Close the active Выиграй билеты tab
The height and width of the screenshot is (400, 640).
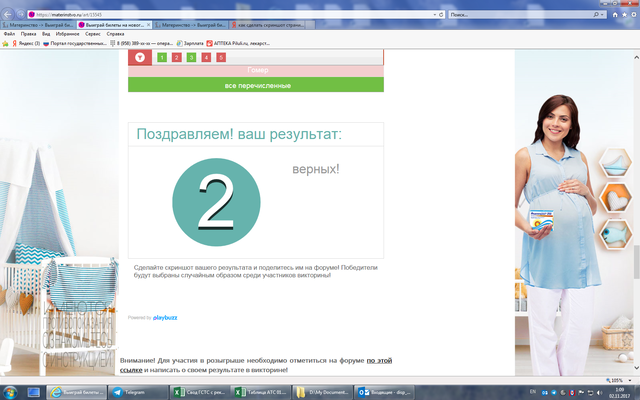click(x=149, y=25)
